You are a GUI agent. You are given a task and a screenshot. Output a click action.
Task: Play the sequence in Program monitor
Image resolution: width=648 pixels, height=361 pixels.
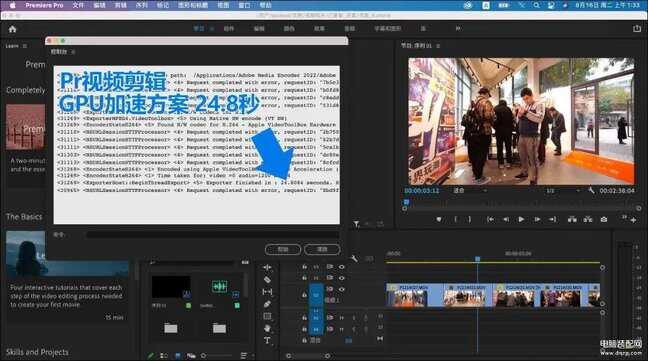(521, 219)
